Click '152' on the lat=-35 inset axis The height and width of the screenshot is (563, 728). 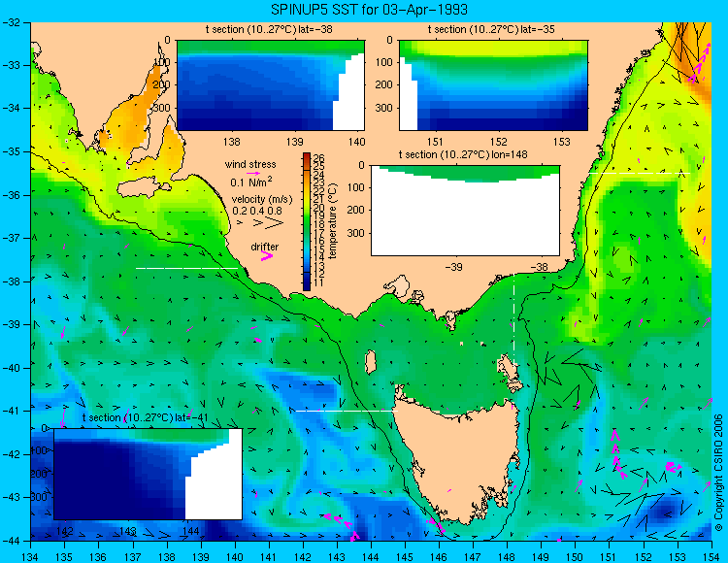(x=499, y=142)
